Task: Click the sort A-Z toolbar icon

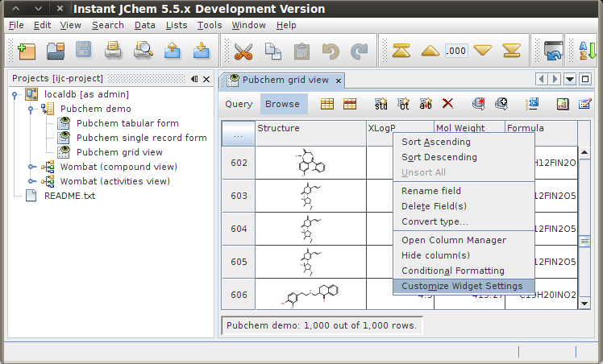Action: [x=588, y=52]
